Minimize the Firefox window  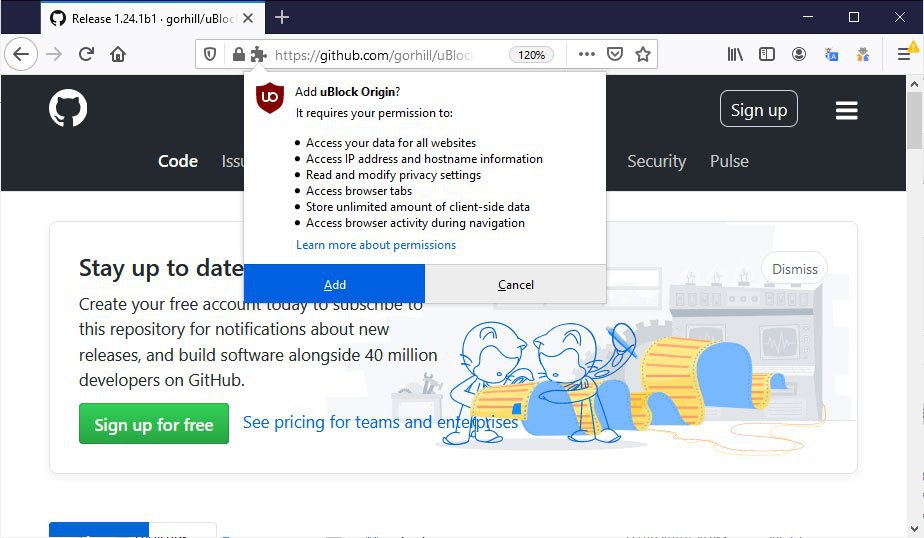click(x=808, y=17)
